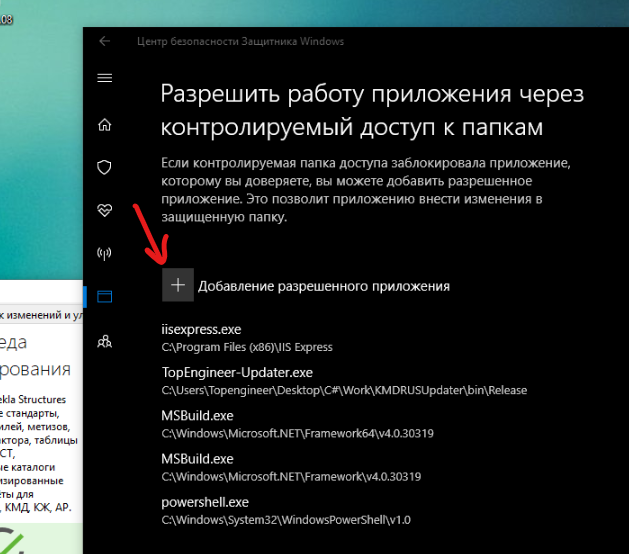
Task: Click heading 'Разрешить работу приложения через'
Action: click(372, 94)
